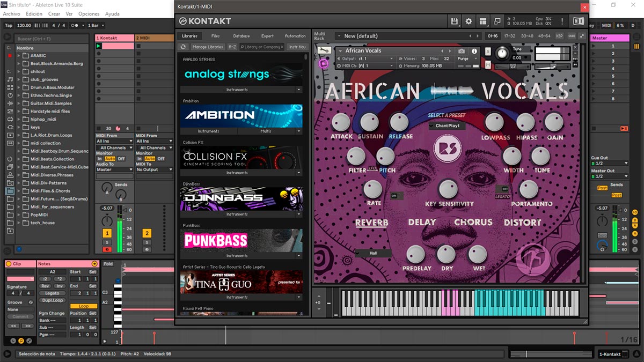Image resolution: width=644 pixels, height=362 pixels.
Task: Select the highlighted folder icon in Ableton's browser sidebar
Action: click(10, 190)
